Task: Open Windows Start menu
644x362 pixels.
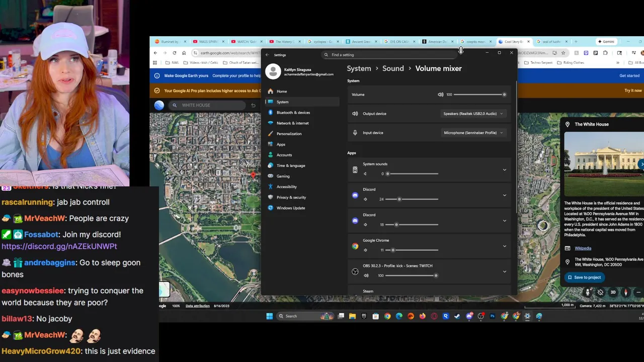Action: coord(269,316)
